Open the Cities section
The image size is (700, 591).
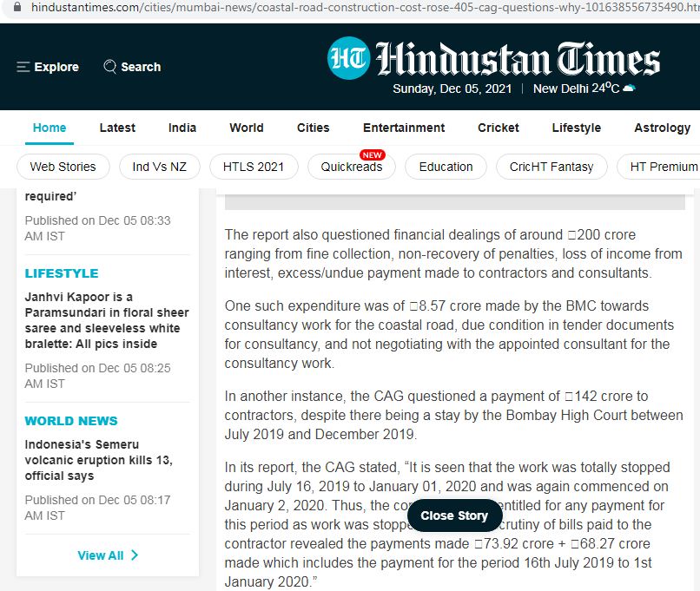tap(313, 128)
